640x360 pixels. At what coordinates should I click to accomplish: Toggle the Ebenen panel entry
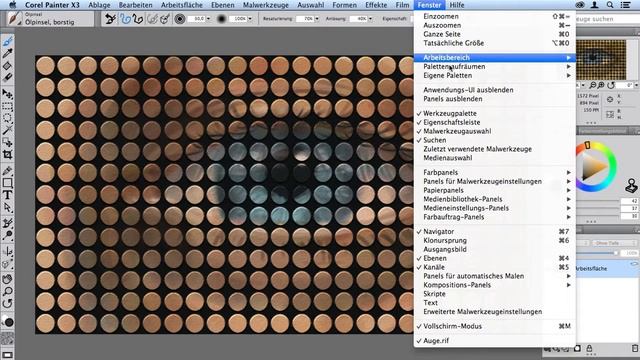pos(495,258)
